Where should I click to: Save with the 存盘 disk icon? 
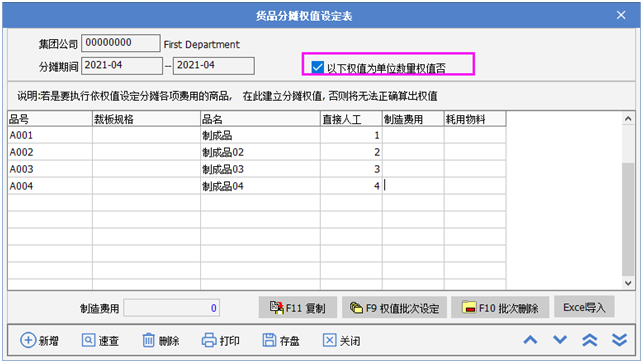coord(269,340)
